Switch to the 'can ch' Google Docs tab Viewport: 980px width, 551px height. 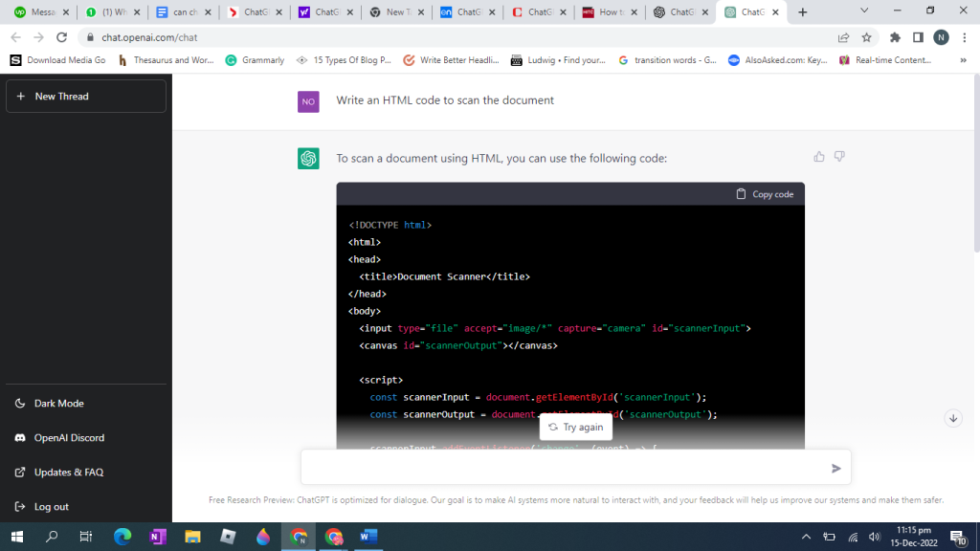coord(182,12)
